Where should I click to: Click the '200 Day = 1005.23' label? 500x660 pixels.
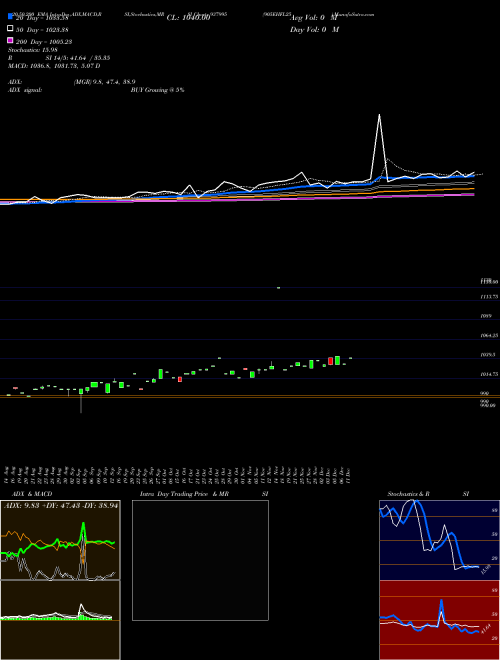click(x=44, y=42)
